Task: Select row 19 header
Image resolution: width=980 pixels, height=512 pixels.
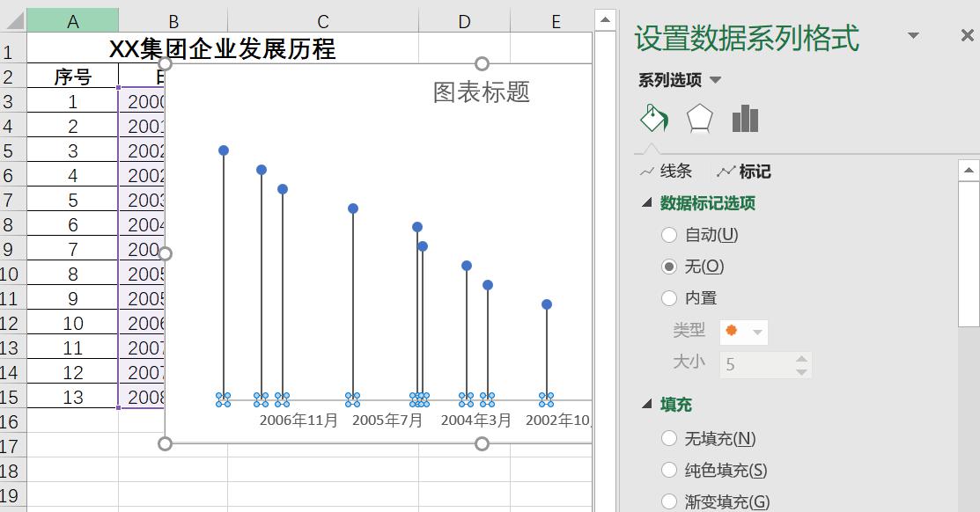Action: tap(11, 496)
